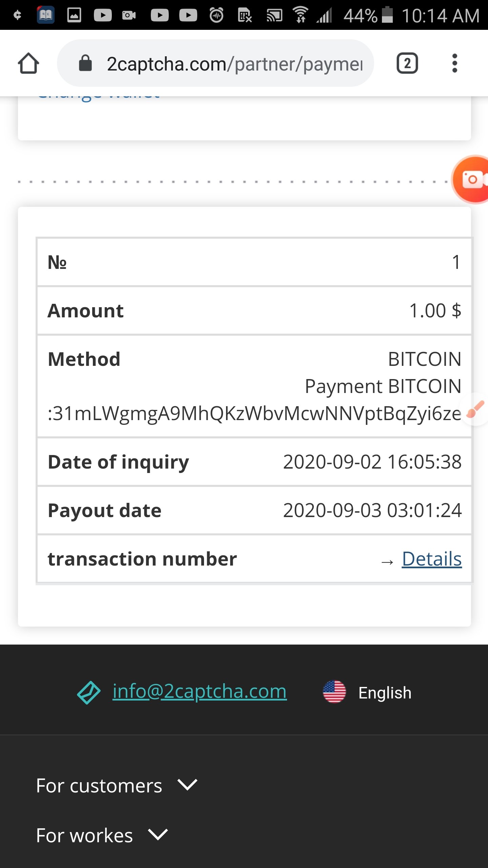The image size is (488, 868).
Task: Tap the alarm clock status bar icon
Action: (216, 15)
